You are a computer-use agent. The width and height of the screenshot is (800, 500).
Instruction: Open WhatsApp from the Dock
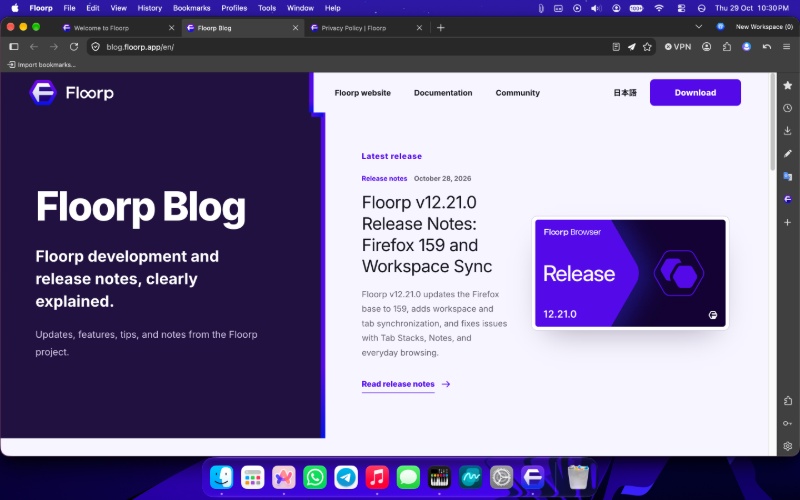coord(315,478)
